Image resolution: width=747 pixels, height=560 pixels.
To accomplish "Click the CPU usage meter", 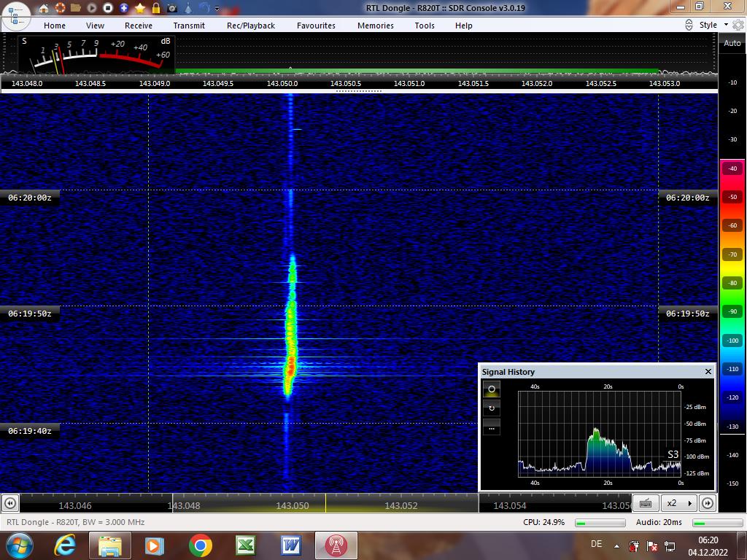I will [600, 523].
